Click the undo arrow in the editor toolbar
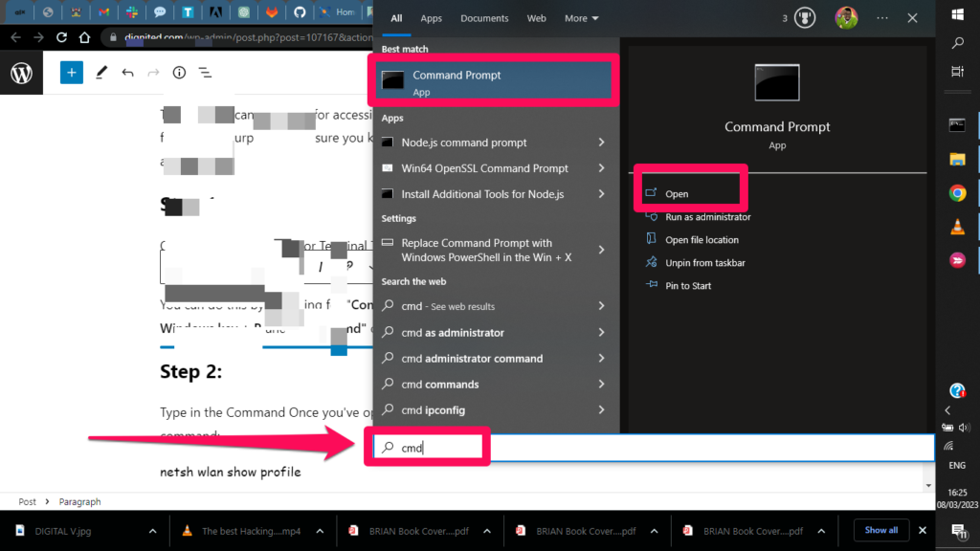Screen dimensions: 980x551 click(x=127, y=73)
